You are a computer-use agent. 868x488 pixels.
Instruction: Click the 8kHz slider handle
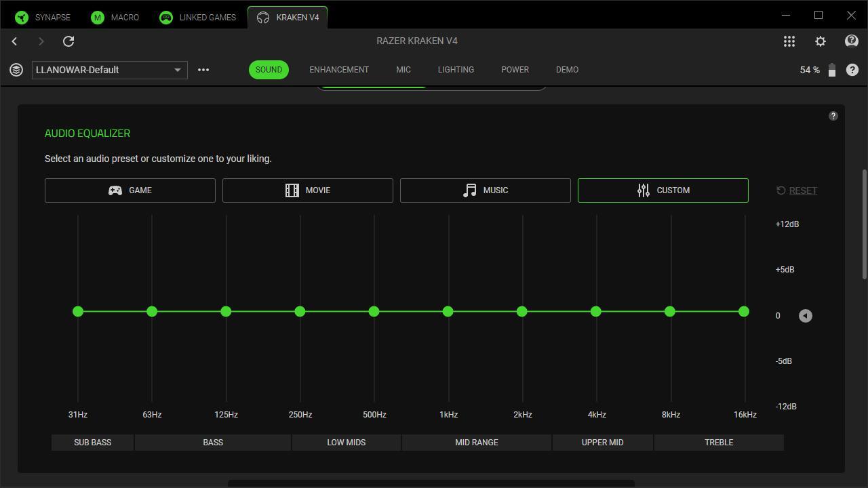670,311
